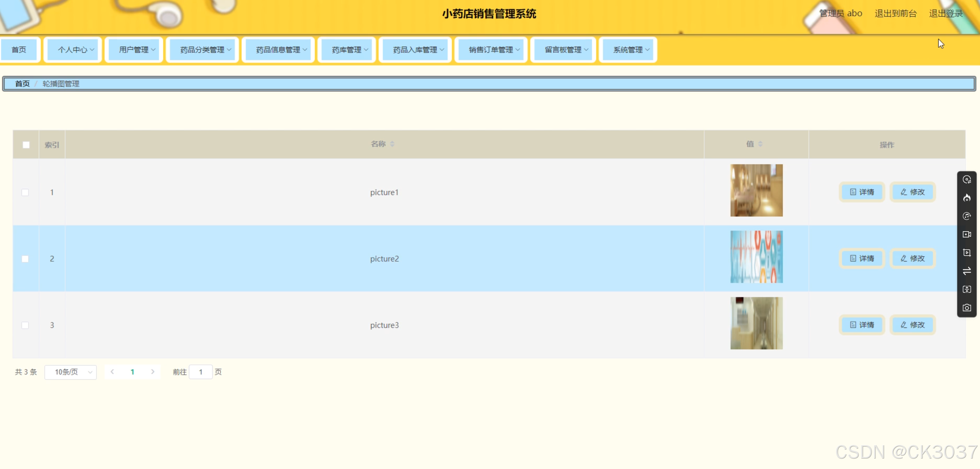Viewport: 980px width, 469px height.
Task: Check the checkbox for picture1 row
Action: (25, 192)
